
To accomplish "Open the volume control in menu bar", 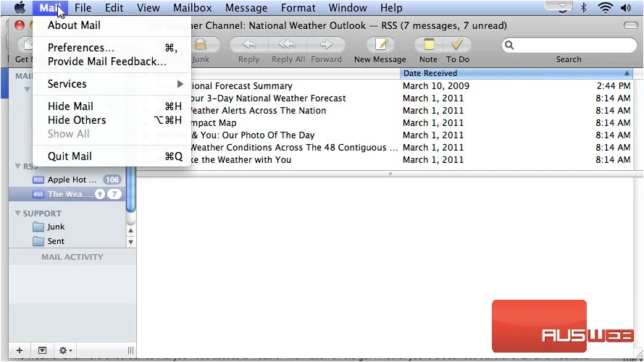I will pyautogui.click(x=625, y=7).
